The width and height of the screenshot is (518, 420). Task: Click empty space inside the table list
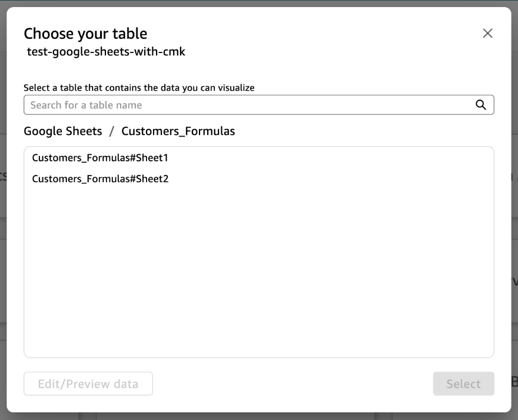tap(258, 271)
